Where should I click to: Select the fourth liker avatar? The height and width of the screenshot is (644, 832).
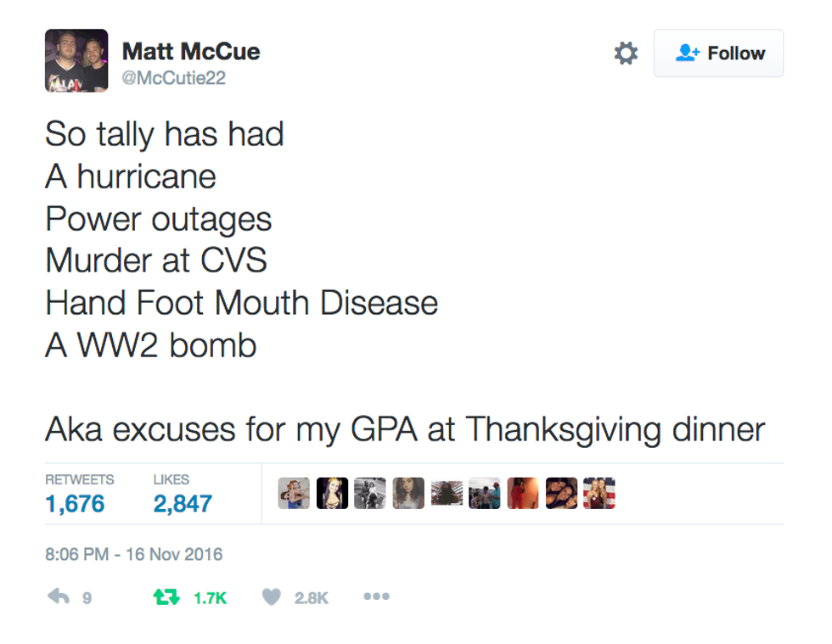pyautogui.click(x=408, y=493)
